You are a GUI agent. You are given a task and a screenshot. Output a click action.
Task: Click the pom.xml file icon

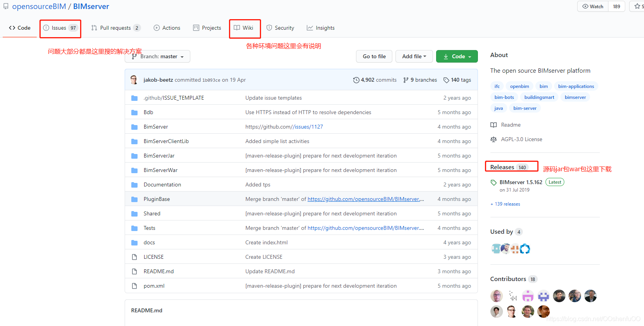134,286
